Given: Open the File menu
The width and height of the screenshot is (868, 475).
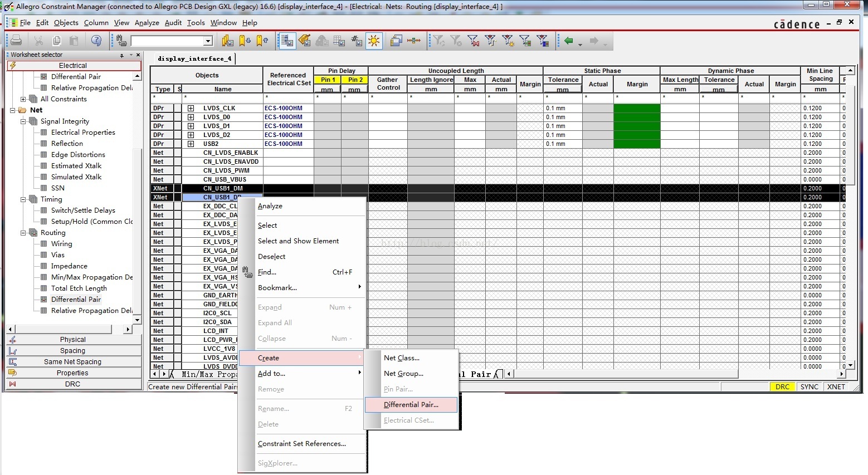Looking at the screenshot, I should [25, 23].
